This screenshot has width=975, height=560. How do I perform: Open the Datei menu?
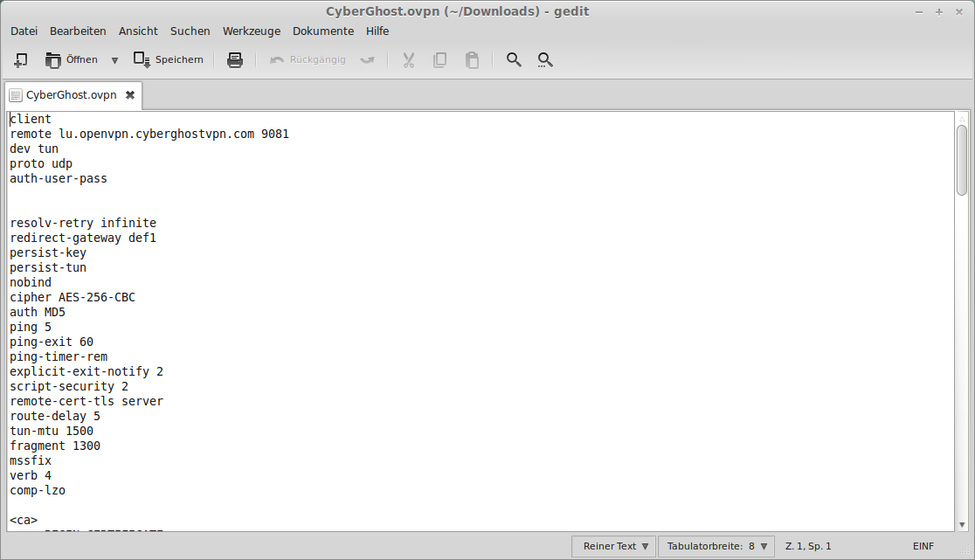click(24, 31)
